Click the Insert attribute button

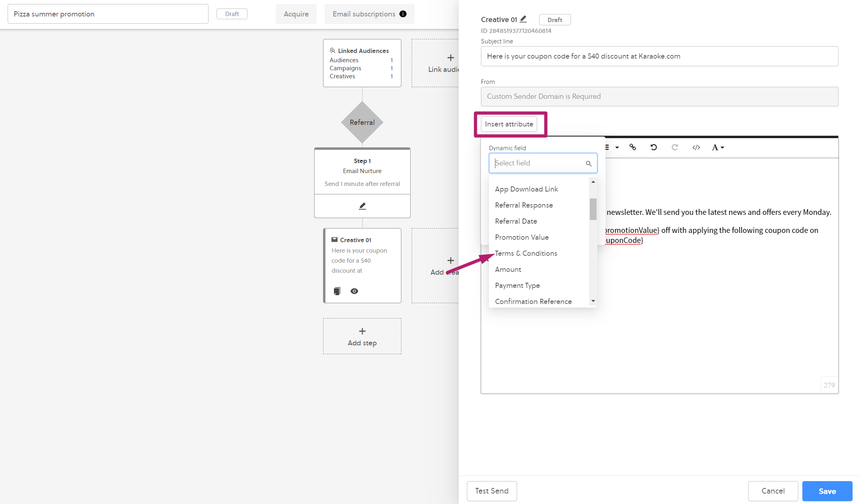click(x=509, y=124)
